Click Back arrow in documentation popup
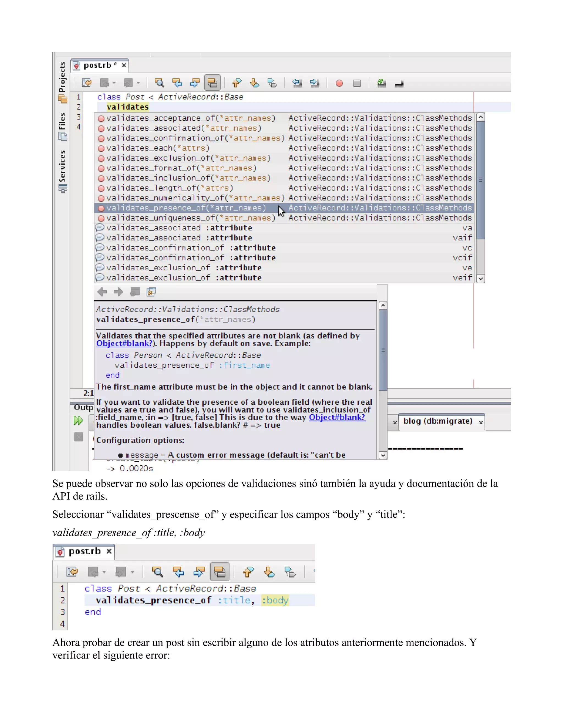The image size is (563, 728). [102, 292]
